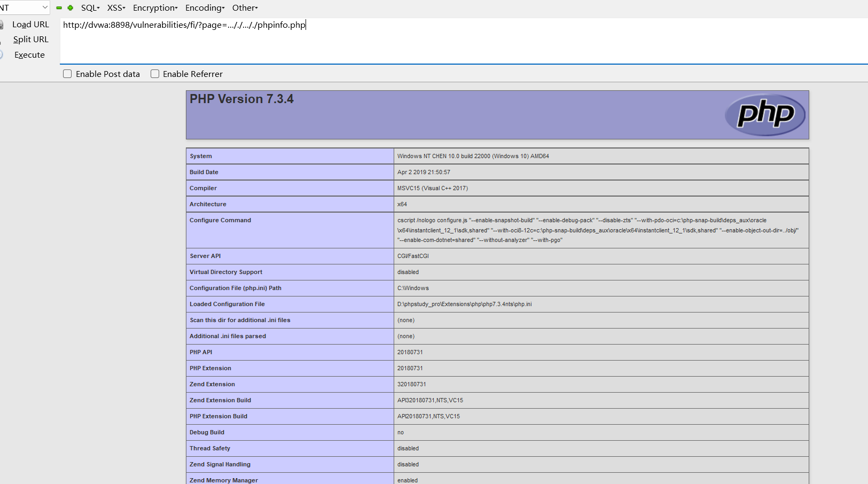Open the Encryption dropdown menu
The height and width of the screenshot is (484, 868).
point(155,8)
